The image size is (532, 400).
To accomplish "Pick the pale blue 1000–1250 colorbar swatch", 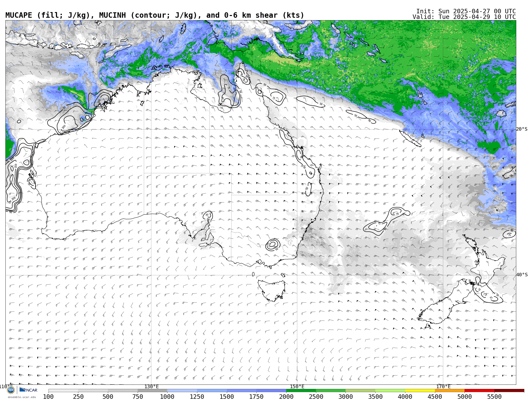I will (x=182, y=390).
